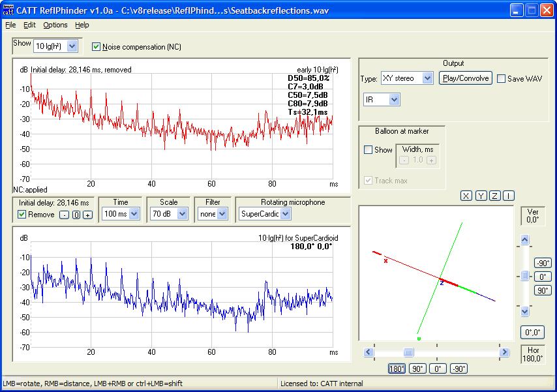Click the horizontal scroll right arrow
The image size is (557, 392).
[x=504, y=352]
